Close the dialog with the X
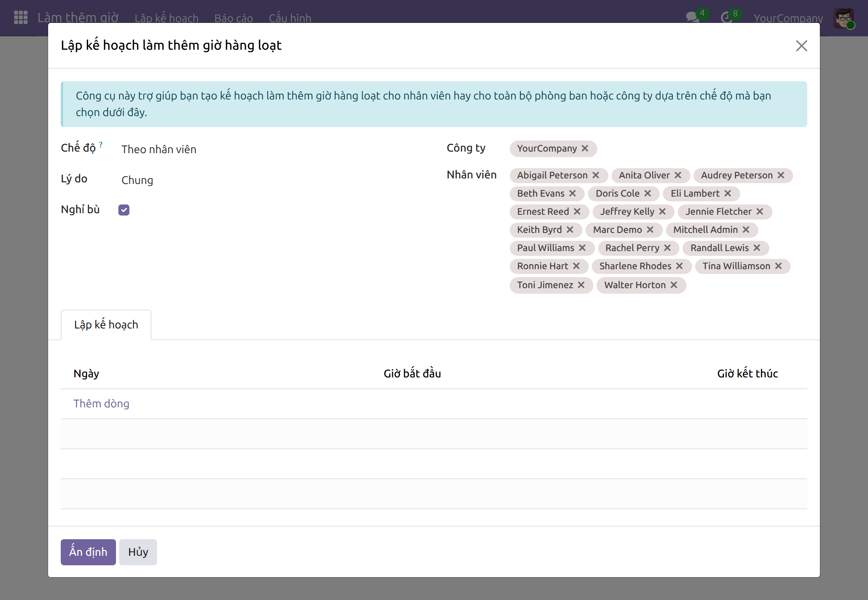The height and width of the screenshot is (600, 868). pos(801,46)
